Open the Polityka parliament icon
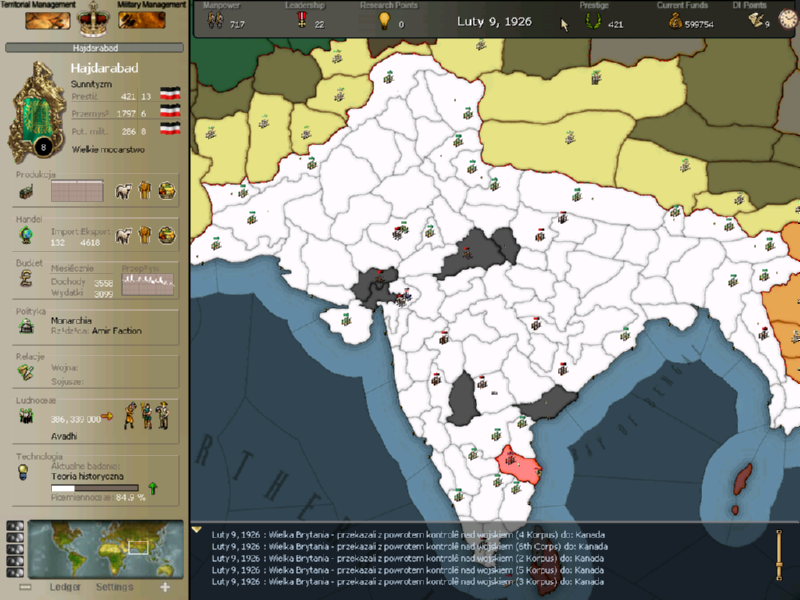The width and height of the screenshot is (800, 600). 26,326
